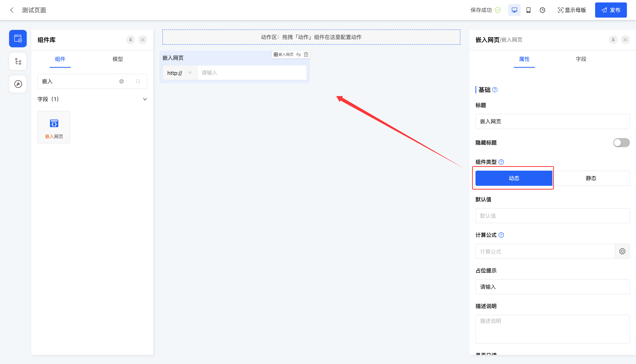Open the component library sidebar icon
636x364 pixels.
[18, 39]
